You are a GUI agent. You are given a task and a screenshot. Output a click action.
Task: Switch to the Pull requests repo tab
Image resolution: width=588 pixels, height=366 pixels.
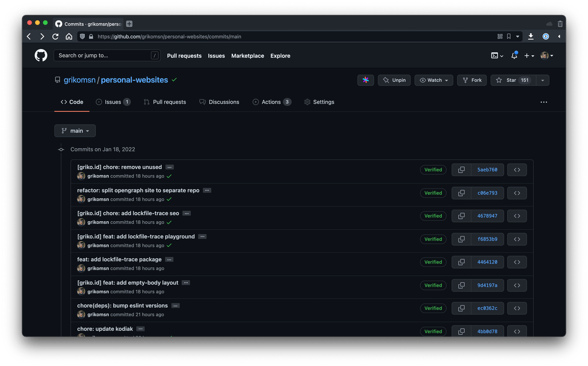[165, 102]
